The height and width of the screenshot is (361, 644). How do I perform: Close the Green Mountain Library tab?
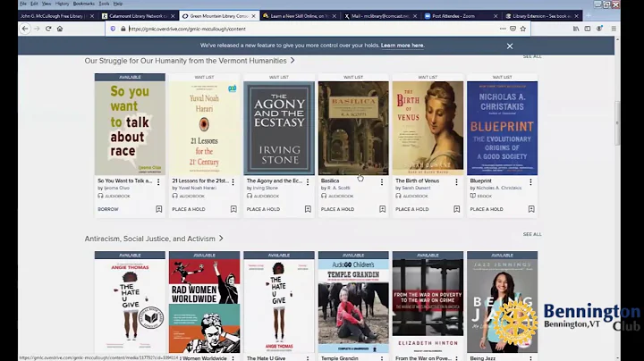click(x=253, y=16)
